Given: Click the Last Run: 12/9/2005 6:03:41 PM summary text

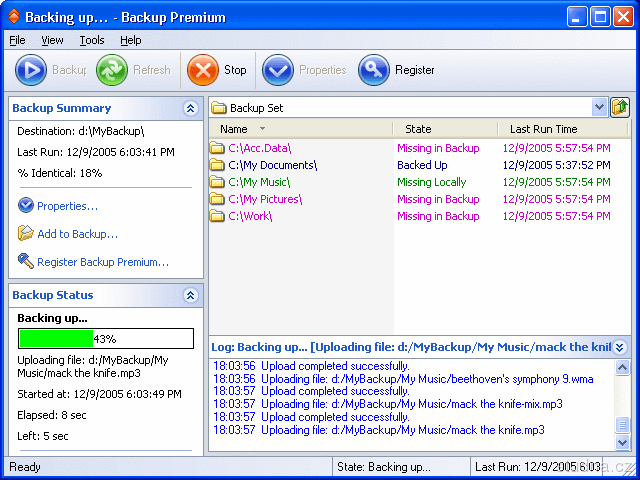Looking at the screenshot, I should (96, 152).
